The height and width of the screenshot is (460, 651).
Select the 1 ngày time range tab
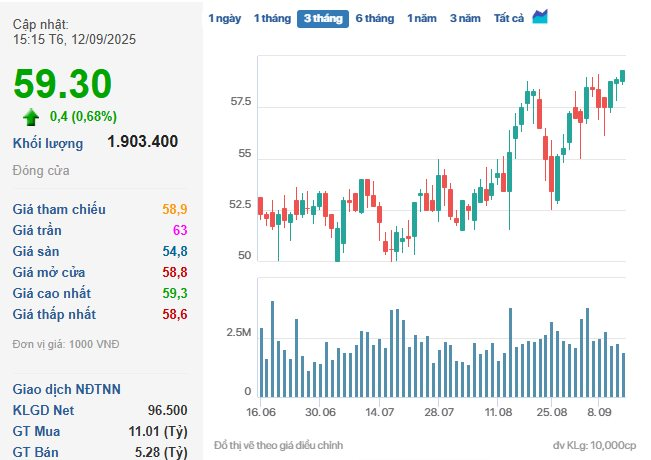tap(224, 18)
